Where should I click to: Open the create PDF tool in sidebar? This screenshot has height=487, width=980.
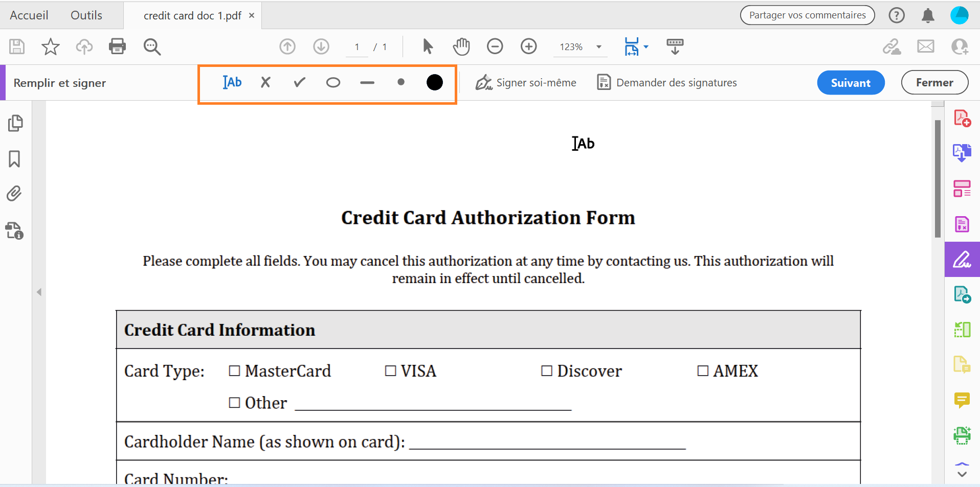962,118
